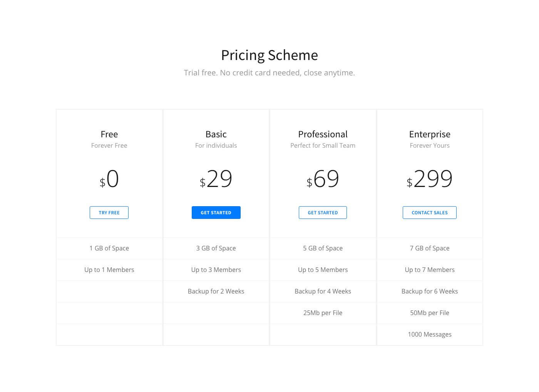Click the $29 price on the Basic plan

click(x=216, y=179)
